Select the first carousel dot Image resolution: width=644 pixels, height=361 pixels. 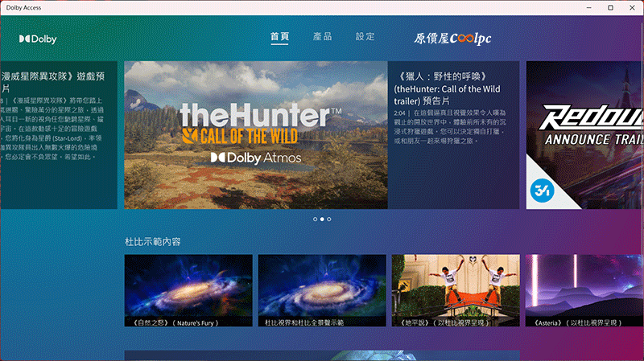[315, 219]
